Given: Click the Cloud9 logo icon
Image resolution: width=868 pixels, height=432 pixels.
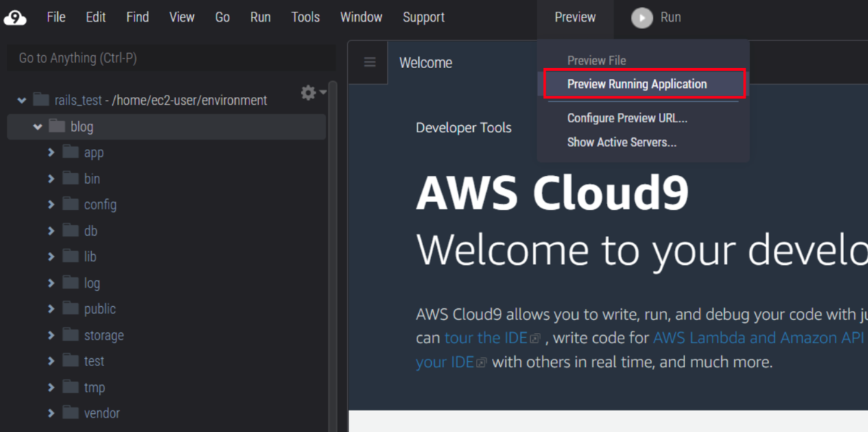Looking at the screenshot, I should [15, 17].
